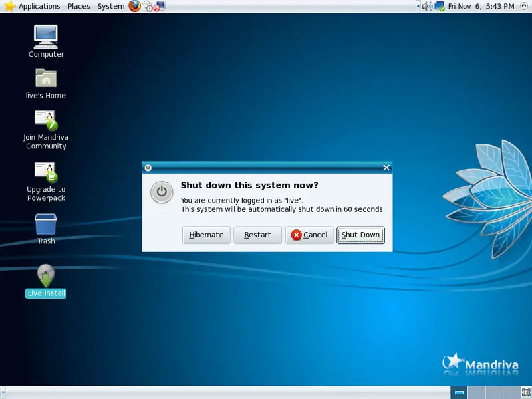Click the dialog's large power icon
The height and width of the screenshot is (399, 532).
[162, 192]
